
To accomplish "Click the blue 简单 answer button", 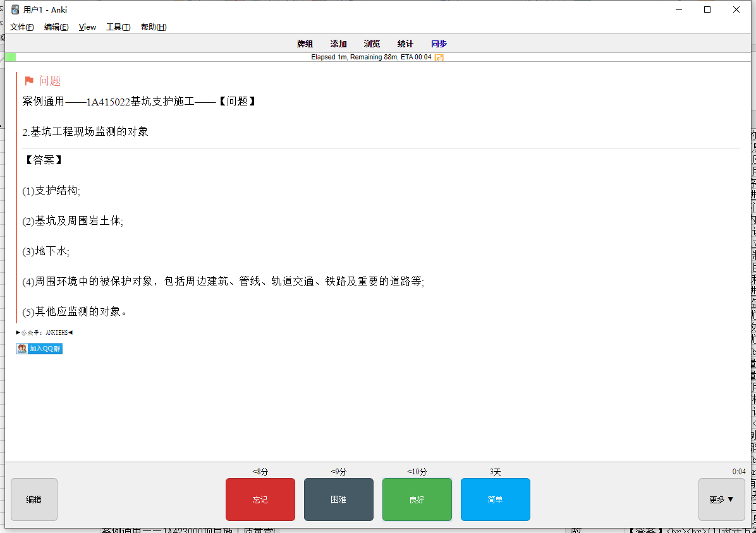I will [x=495, y=500].
